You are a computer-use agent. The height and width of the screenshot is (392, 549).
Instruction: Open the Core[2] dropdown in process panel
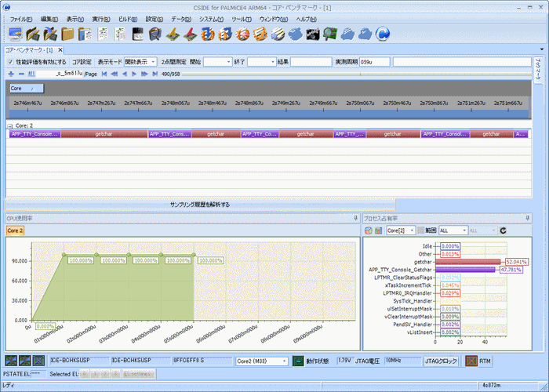401,230
